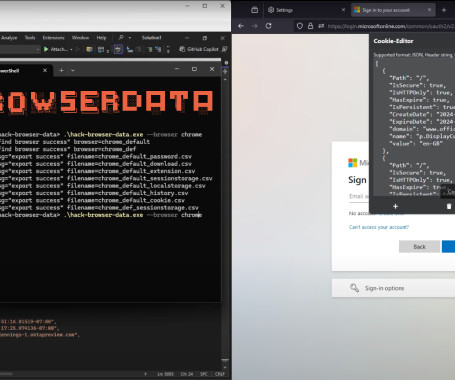
Task: Open Sign-in options
Action: click(x=393, y=288)
